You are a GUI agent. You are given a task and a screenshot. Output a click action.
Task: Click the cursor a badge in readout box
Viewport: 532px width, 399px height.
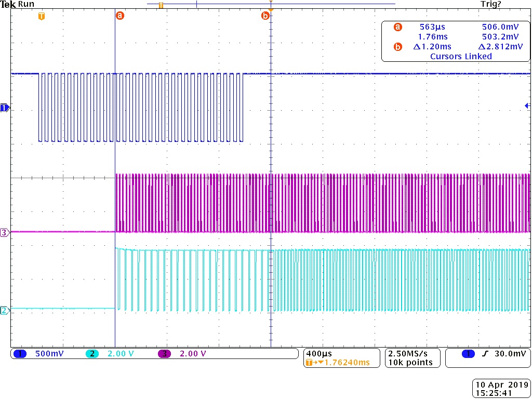(x=398, y=27)
